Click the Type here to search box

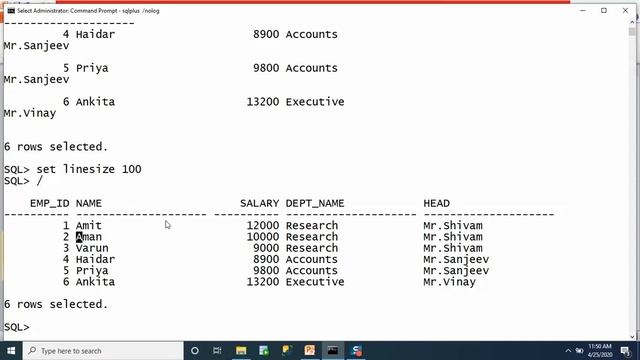(x=103, y=351)
